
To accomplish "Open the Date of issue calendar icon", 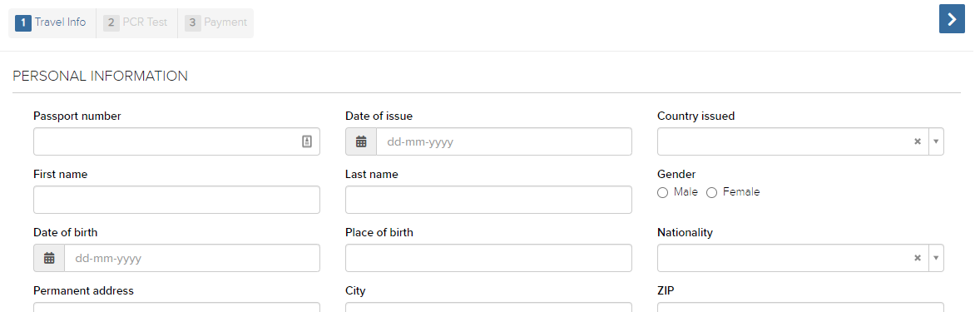I will coord(361,142).
